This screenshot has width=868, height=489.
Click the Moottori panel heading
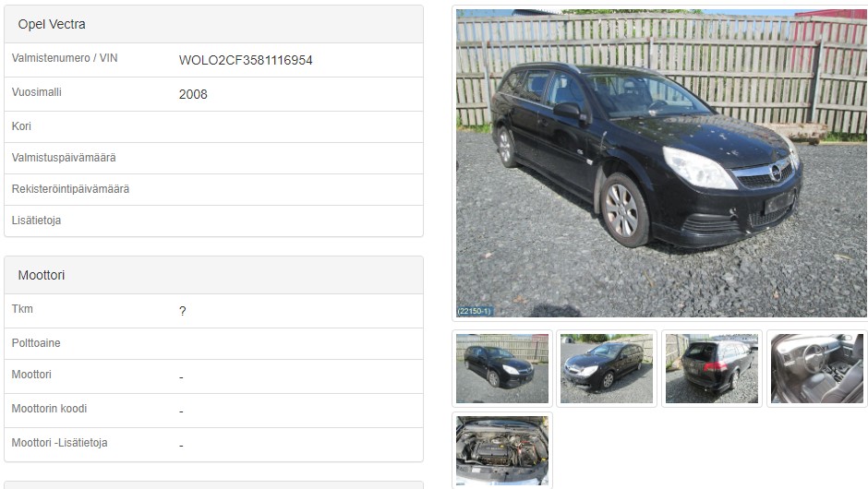pos(42,275)
